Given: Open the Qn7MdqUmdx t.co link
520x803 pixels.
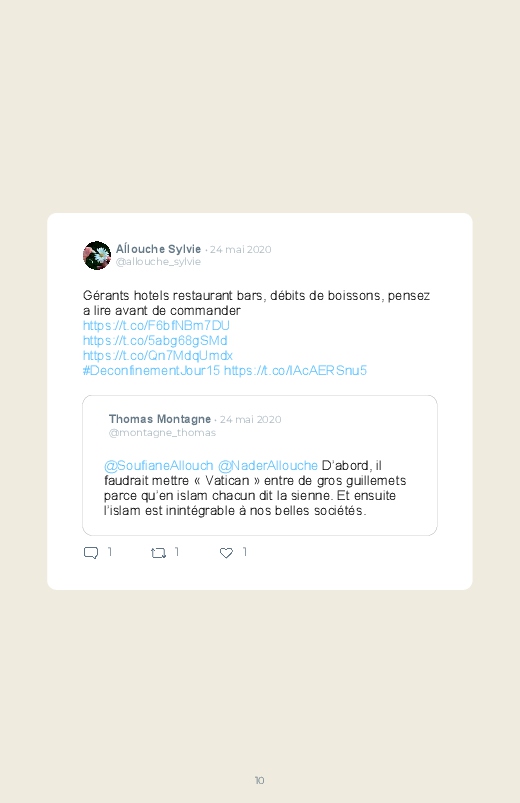Looking at the screenshot, I should coord(158,355).
